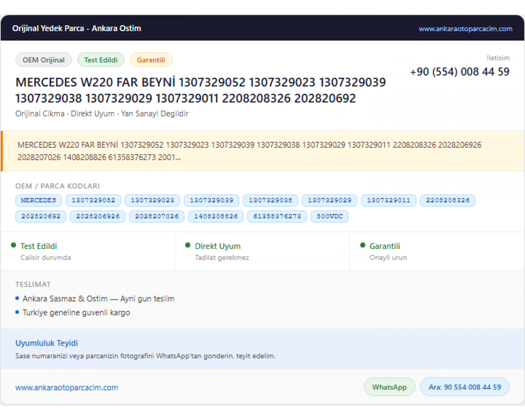Click the Ara: 90 554 008 44 59 button

tap(465, 387)
